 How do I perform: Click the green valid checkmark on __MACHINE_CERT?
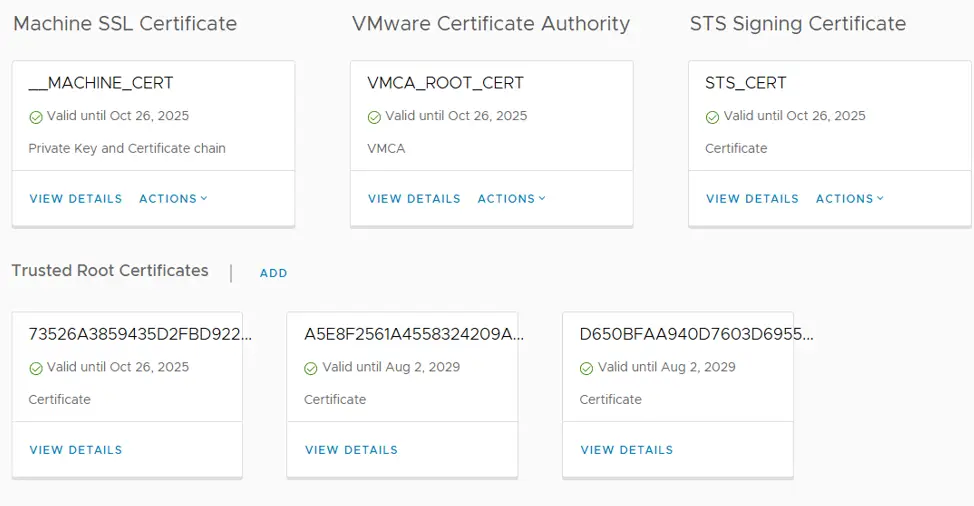36,117
